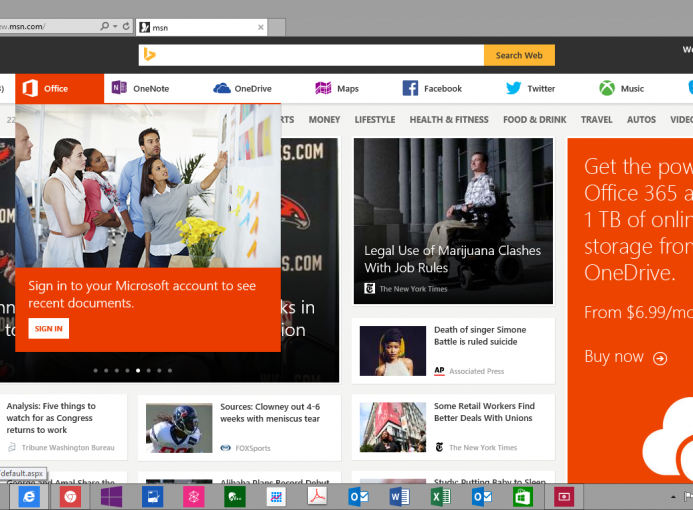Open the address bar dropdown arrow

click(115, 26)
